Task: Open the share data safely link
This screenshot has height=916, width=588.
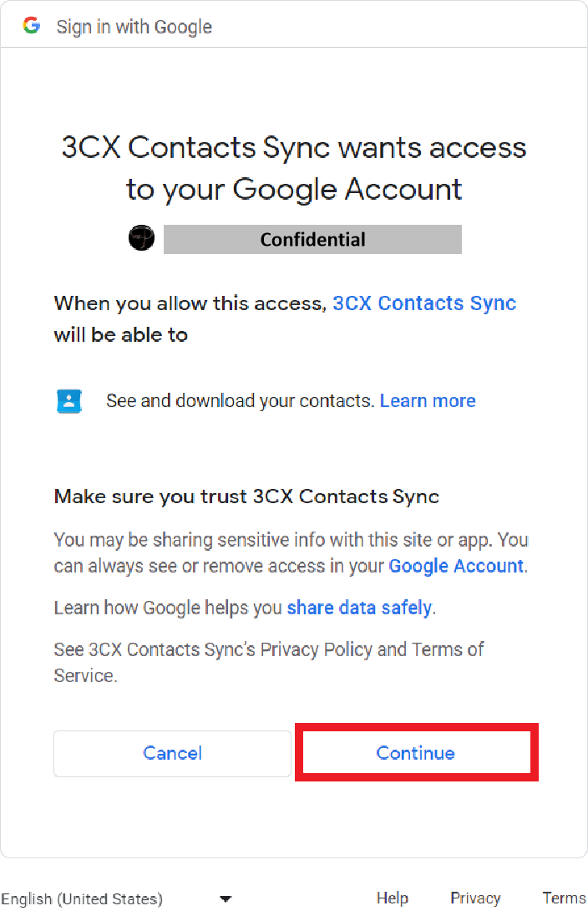Action: tap(359, 608)
